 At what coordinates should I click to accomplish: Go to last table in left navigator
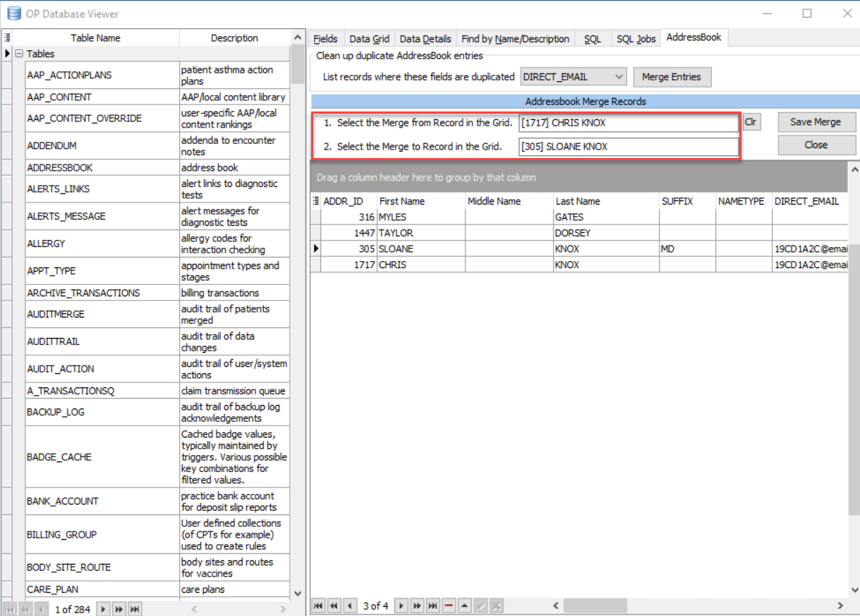pos(135,609)
